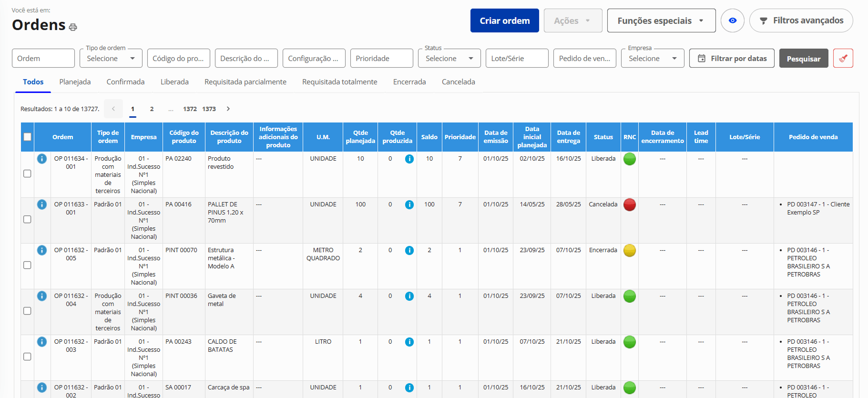
Task: Switch to the Liberada tab
Action: [174, 82]
